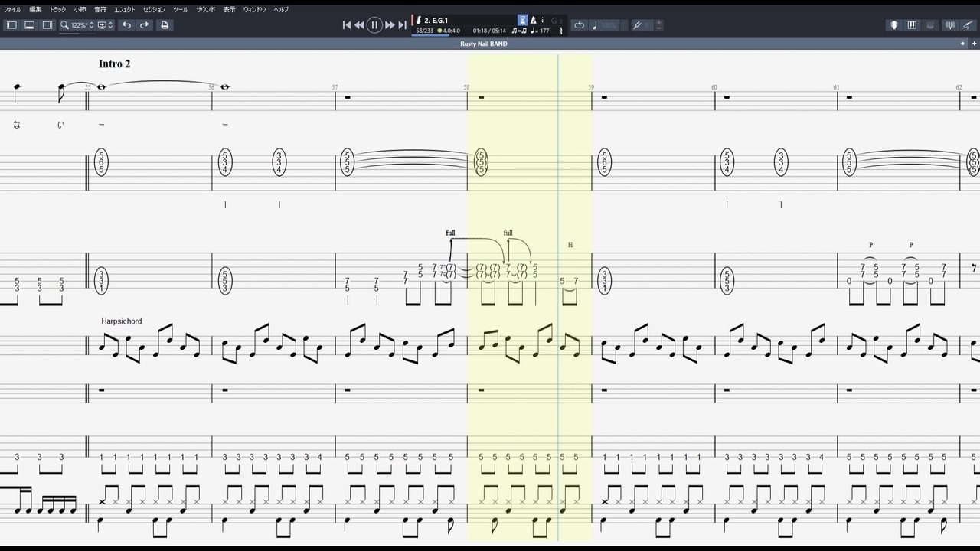Open the tuner
Image resolution: width=980 pixels, height=551 pixels.
(950, 25)
